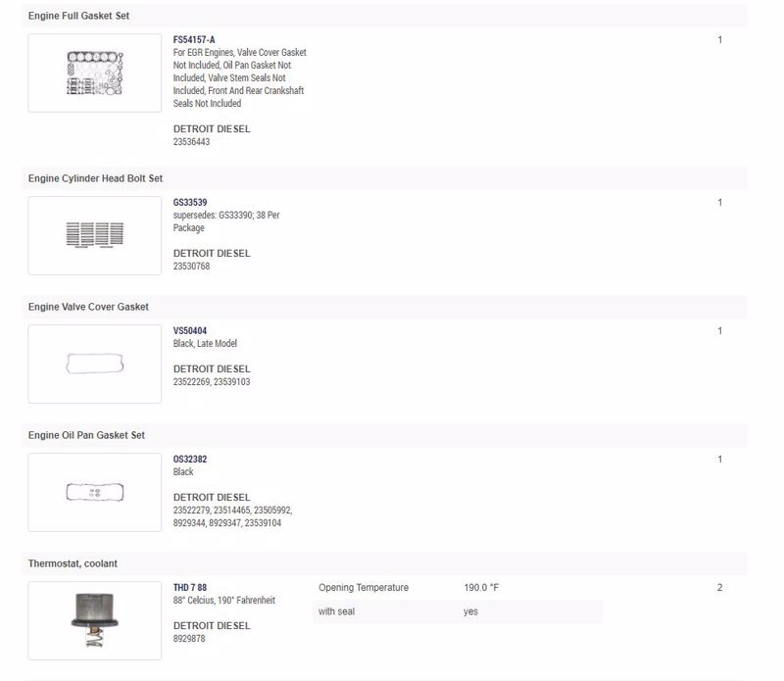The height and width of the screenshot is (681, 784).
Task: Open the OS32382 part details
Action: coord(190,460)
